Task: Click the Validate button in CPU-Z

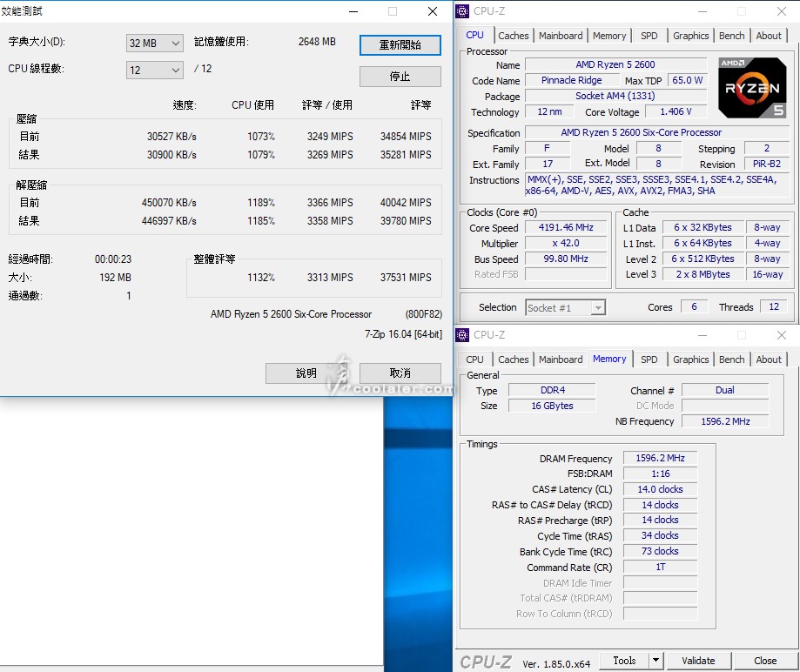Action: pos(698,661)
